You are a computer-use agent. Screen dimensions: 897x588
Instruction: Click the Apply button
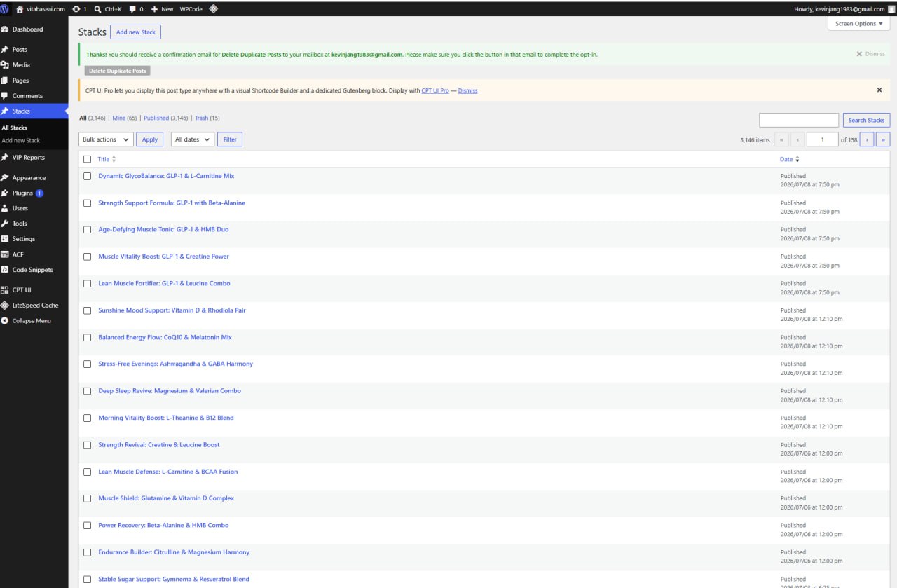(x=150, y=139)
